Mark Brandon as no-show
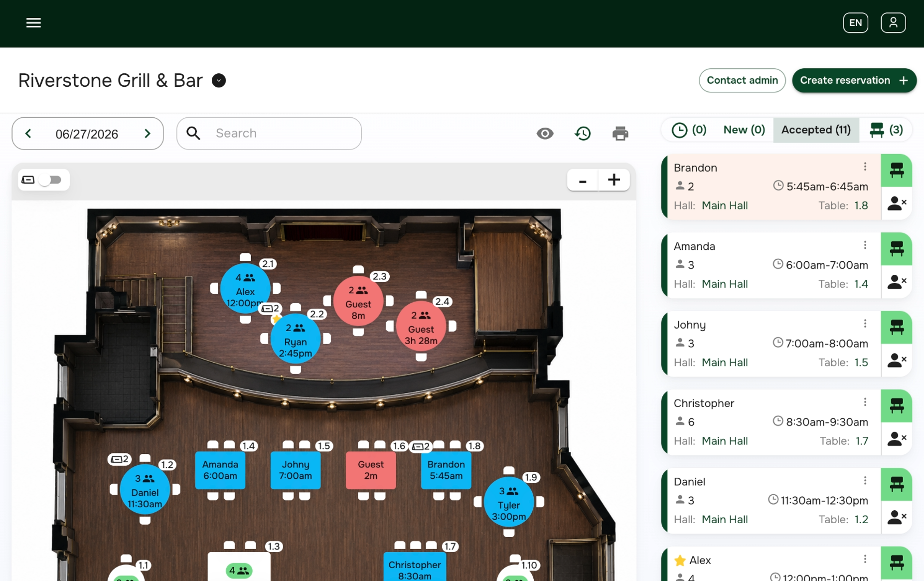This screenshot has width=924, height=581. (x=896, y=203)
